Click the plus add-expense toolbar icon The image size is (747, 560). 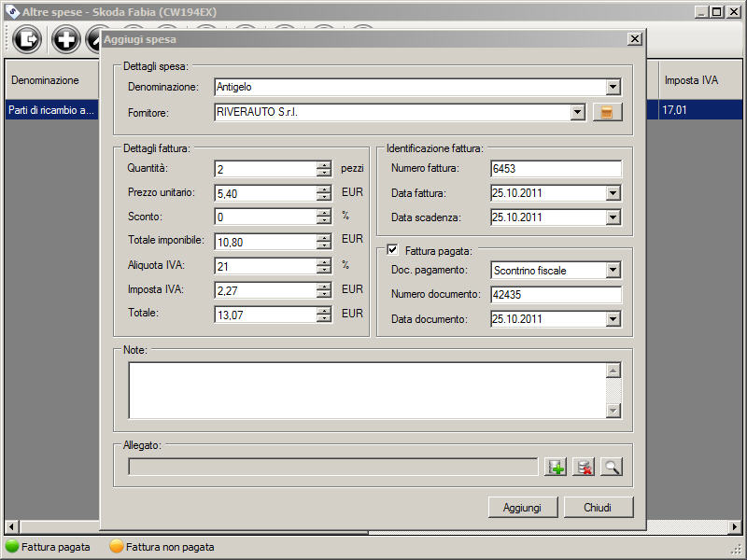(65, 38)
